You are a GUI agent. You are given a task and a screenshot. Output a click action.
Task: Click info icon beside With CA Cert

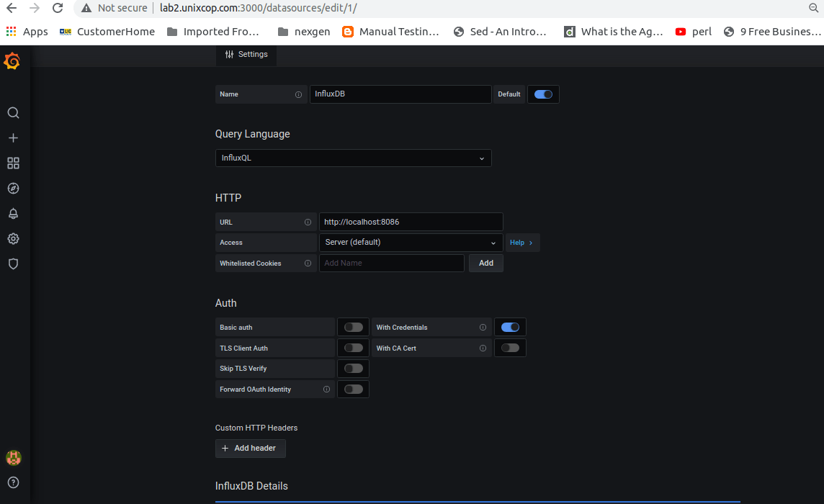coord(483,348)
